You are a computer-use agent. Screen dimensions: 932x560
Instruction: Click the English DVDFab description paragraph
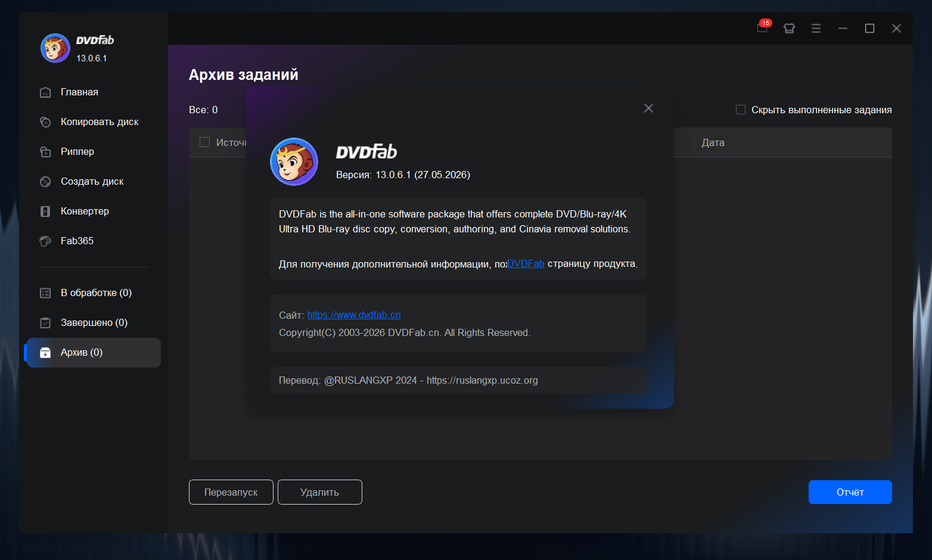(x=455, y=222)
